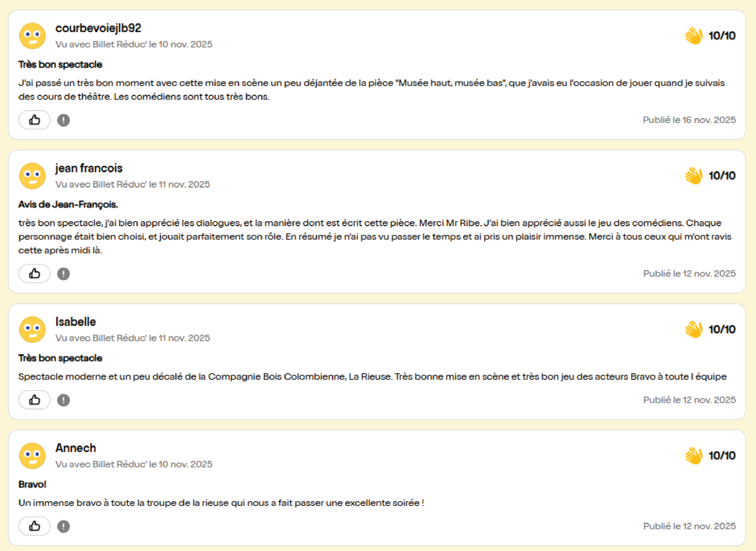Select the Isabelle username

(75, 321)
